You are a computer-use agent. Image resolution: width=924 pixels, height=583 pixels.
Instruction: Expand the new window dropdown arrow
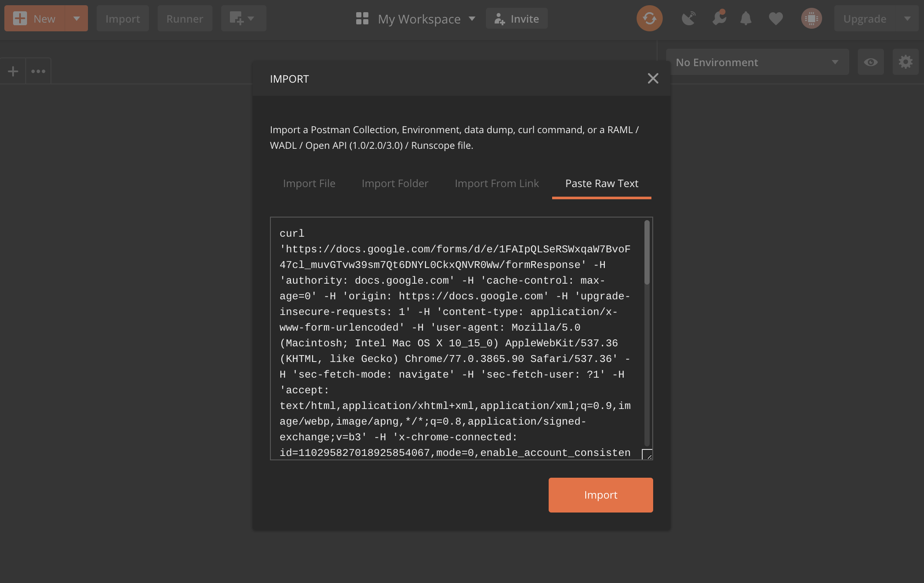251,19
